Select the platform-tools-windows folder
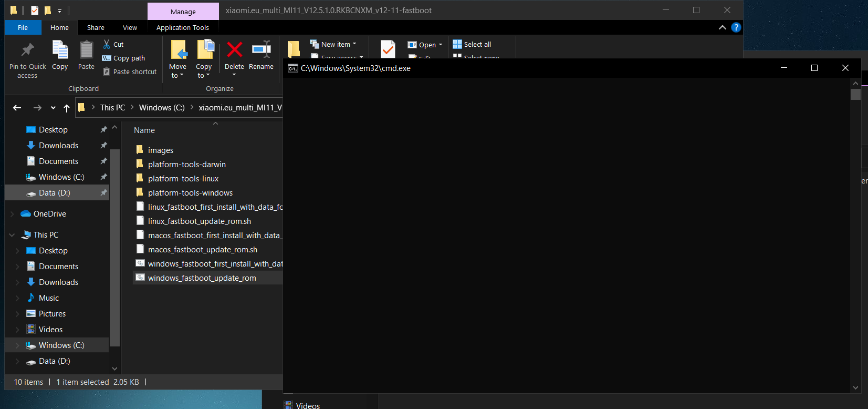The width and height of the screenshot is (868, 409). (x=190, y=193)
